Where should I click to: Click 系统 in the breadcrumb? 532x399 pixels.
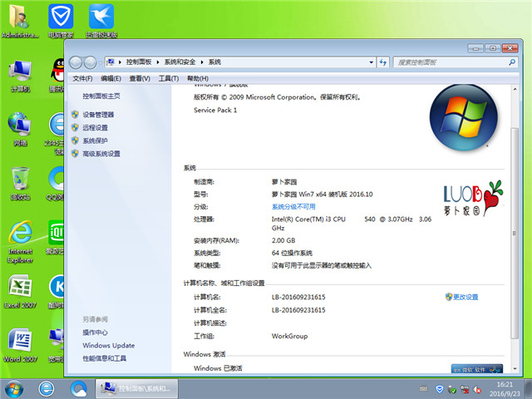tap(214, 62)
